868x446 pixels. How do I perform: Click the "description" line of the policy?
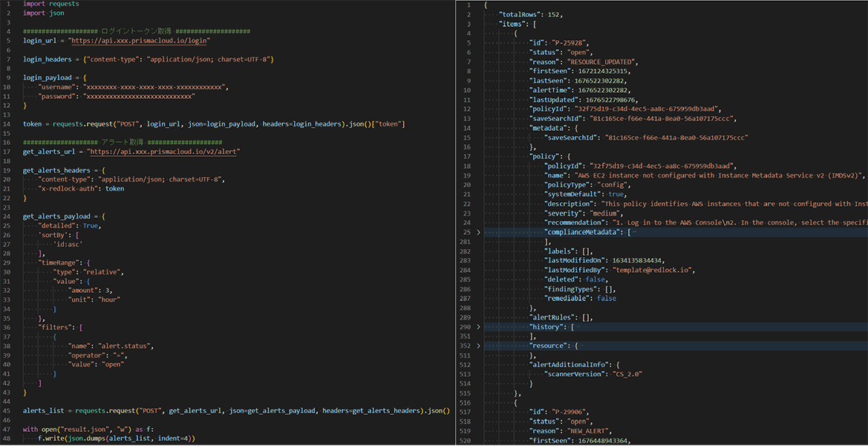coord(706,204)
